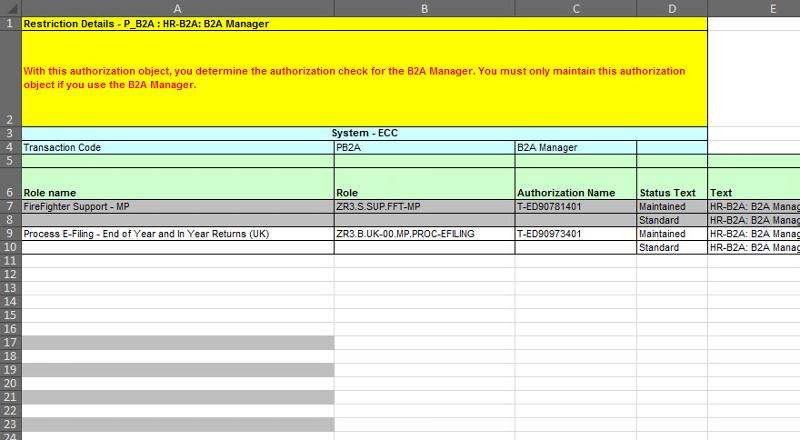Screen dimensions: 800x440
Task: Click the Restriction Details title cell
Action: (x=364, y=23)
